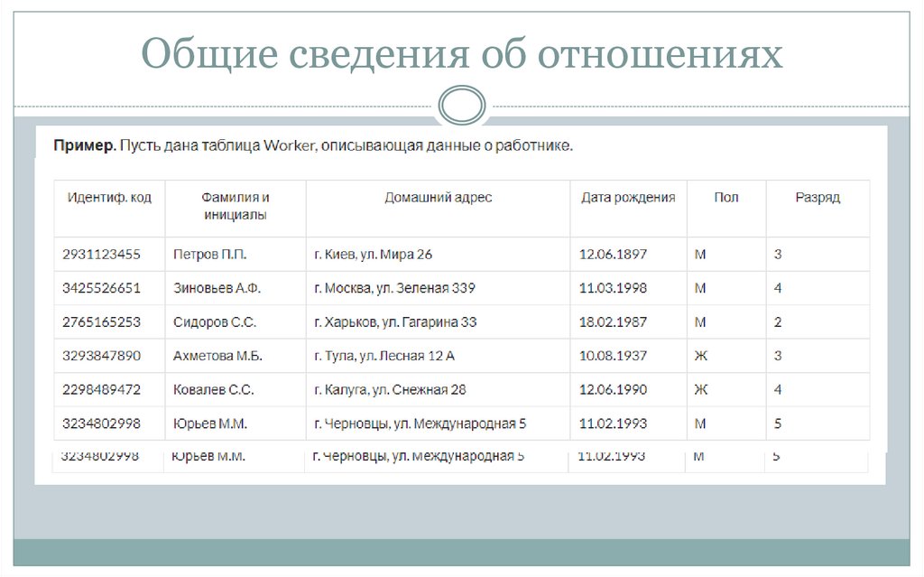924x577 pixels.
Task: Select the 'Пол' column header
Action: (x=726, y=197)
